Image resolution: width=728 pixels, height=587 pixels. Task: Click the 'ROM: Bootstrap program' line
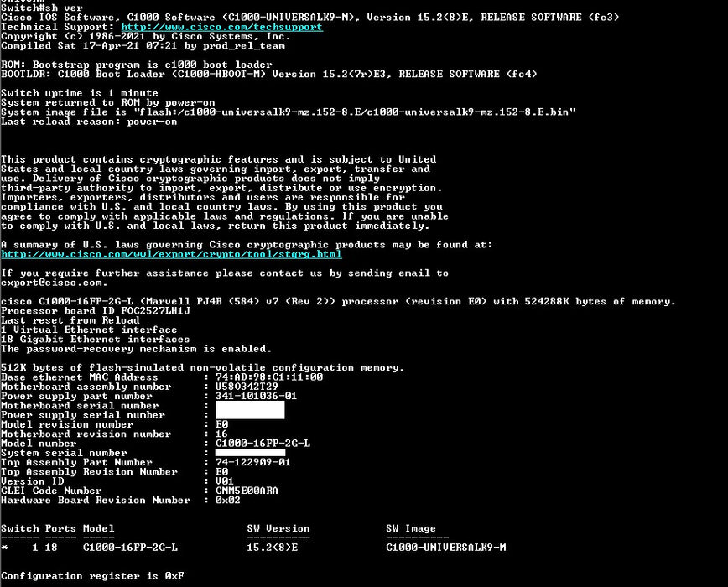137,65
